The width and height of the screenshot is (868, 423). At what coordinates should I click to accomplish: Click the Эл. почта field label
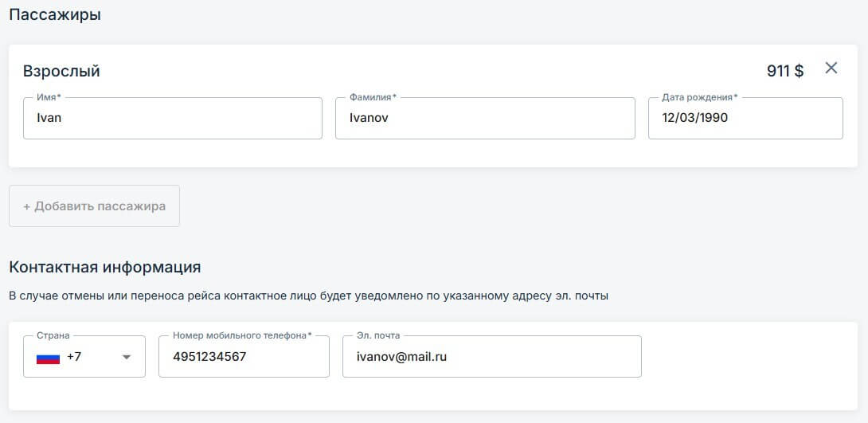[x=378, y=335]
